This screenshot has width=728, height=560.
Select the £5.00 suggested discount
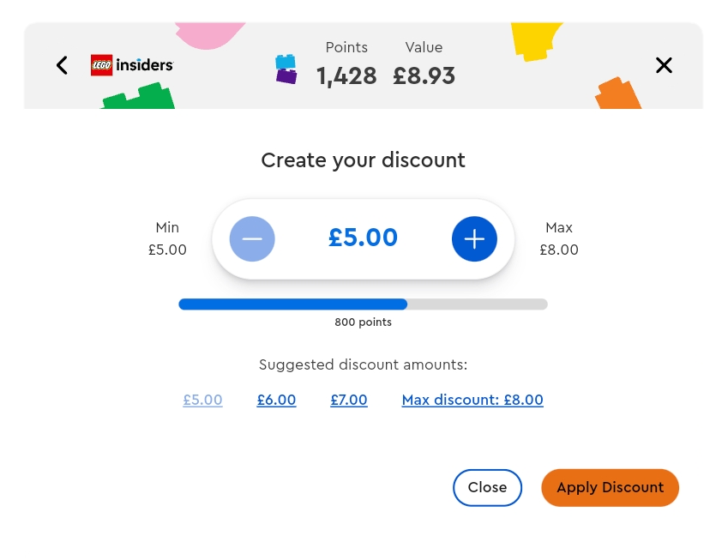202,400
